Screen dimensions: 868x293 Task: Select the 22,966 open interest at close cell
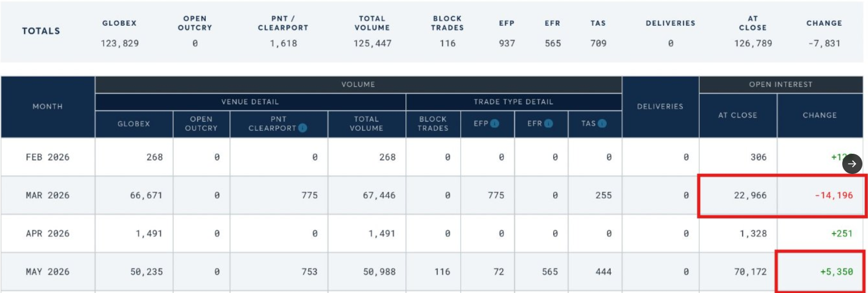coord(751,195)
